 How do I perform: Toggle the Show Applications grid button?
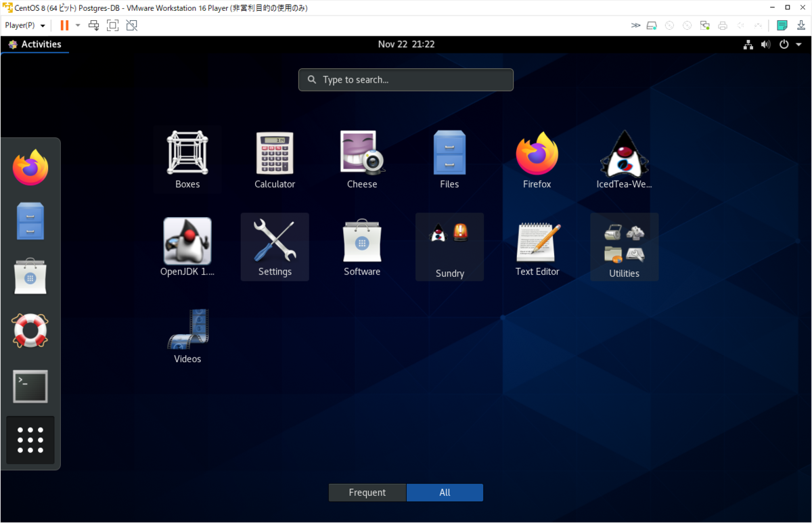click(30, 440)
